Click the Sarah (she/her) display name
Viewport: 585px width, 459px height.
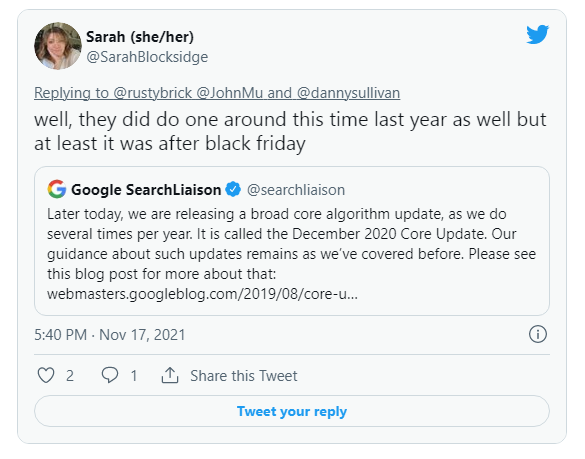tap(140, 37)
